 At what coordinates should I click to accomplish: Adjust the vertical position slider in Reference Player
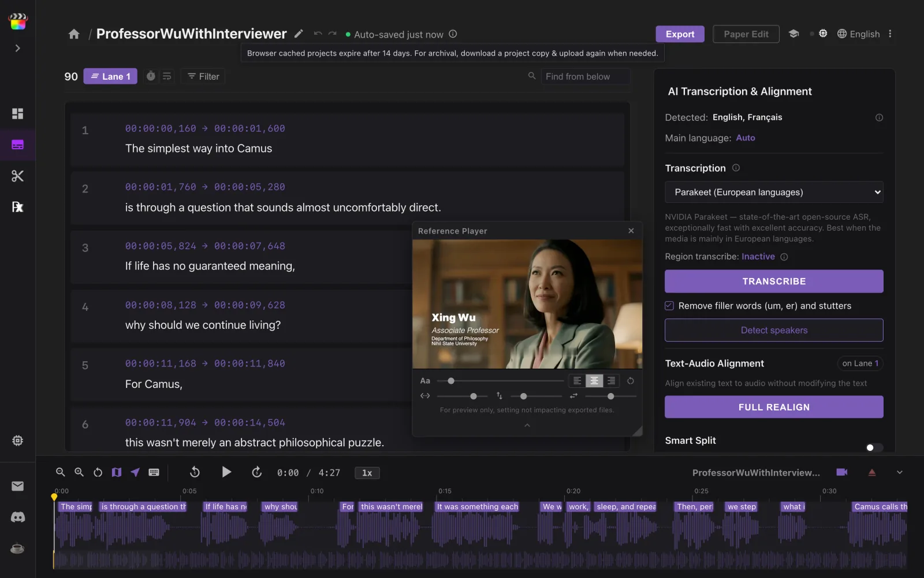[x=536, y=396]
